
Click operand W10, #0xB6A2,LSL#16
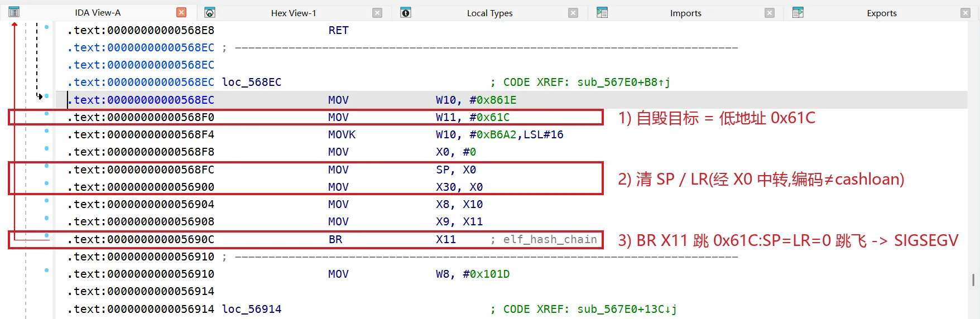[x=499, y=135]
